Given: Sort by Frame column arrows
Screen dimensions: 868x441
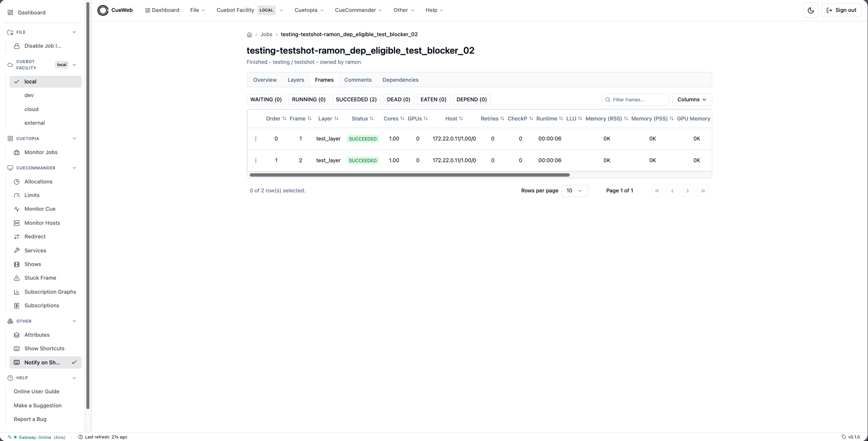Looking at the screenshot, I should tap(309, 119).
